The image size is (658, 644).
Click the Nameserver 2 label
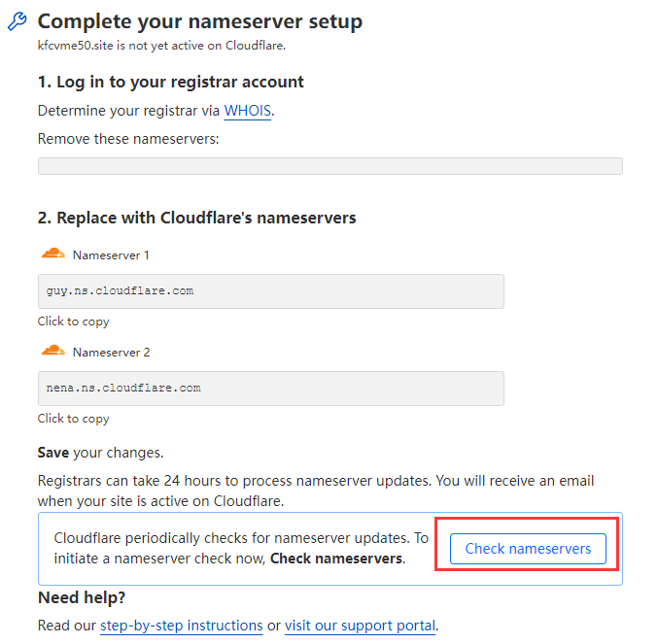tap(111, 353)
